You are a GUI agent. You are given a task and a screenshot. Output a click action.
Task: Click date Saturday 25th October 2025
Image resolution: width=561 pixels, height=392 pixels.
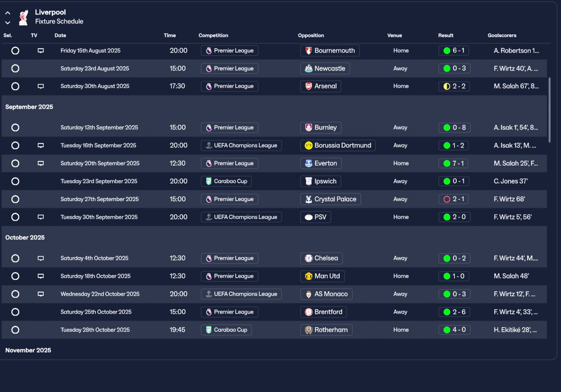point(96,312)
